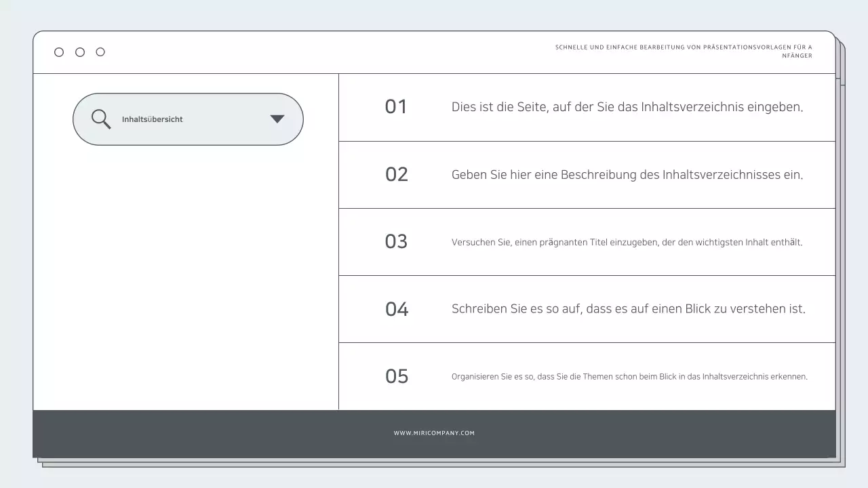Select row 02 with the Beschreibung text
Viewport: 868px width, 488px height.
click(627, 174)
